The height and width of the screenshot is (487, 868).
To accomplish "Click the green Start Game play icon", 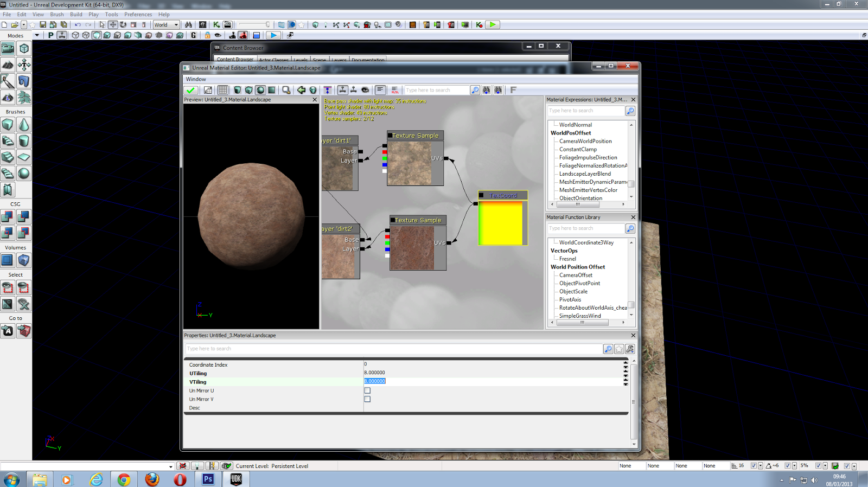I will tap(493, 24).
